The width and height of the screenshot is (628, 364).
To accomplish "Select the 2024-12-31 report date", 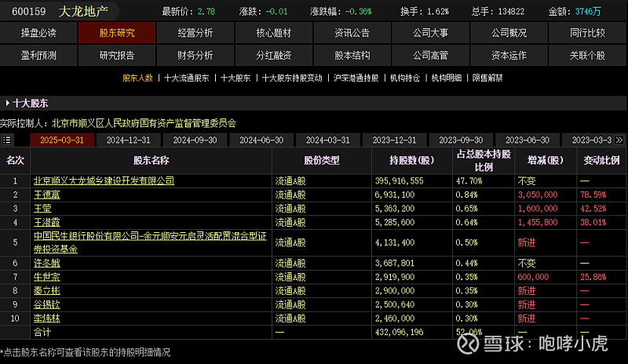I will point(129,140).
